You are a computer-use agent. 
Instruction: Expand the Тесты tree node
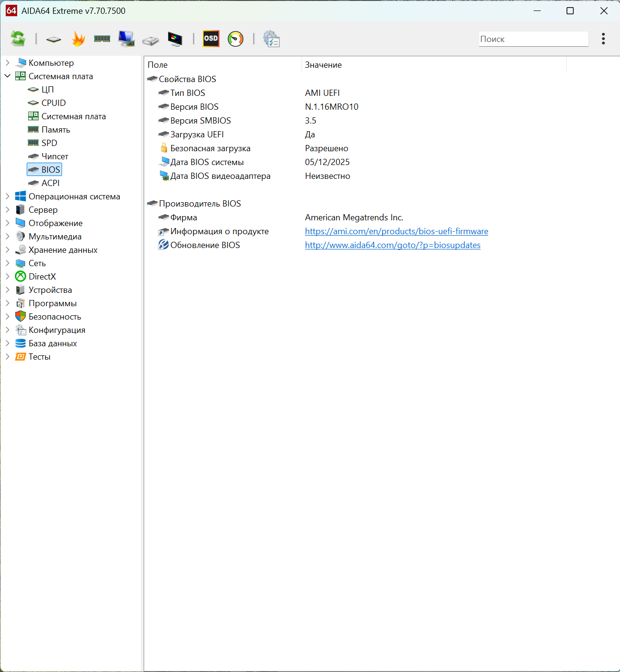8,356
